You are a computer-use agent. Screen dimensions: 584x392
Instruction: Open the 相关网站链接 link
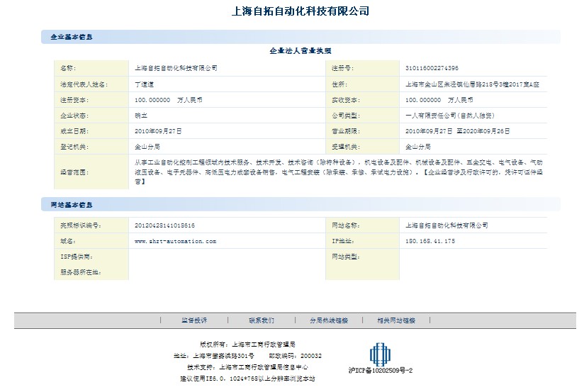[x=396, y=320]
